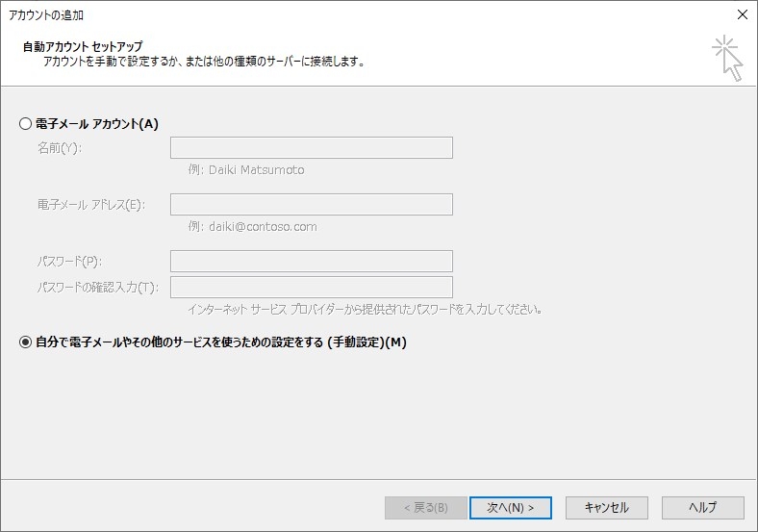Click the < 戻る(B) button

point(425,507)
